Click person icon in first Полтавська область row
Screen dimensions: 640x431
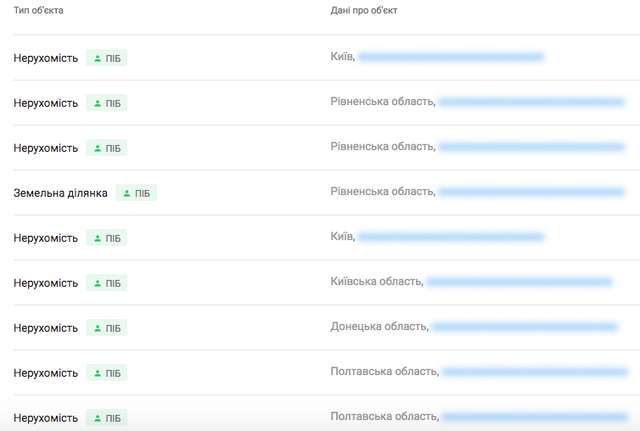pyautogui.click(x=97, y=373)
